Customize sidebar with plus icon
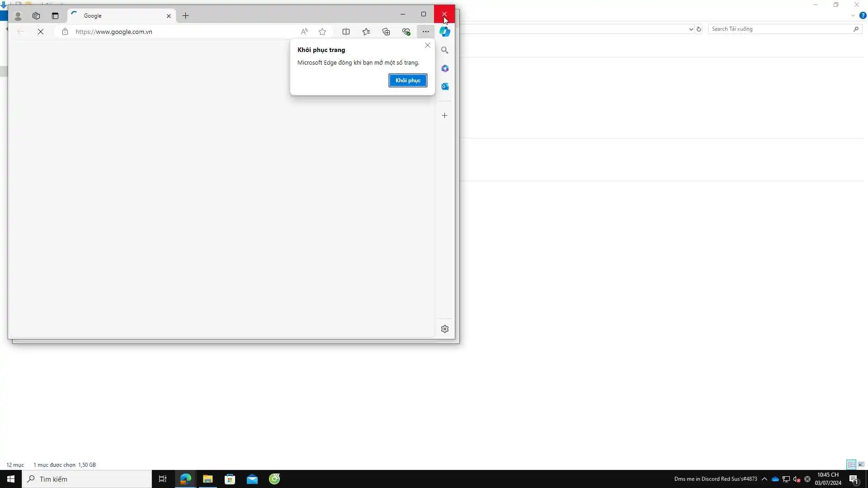Viewport: 868px width, 488px height. 445,116
